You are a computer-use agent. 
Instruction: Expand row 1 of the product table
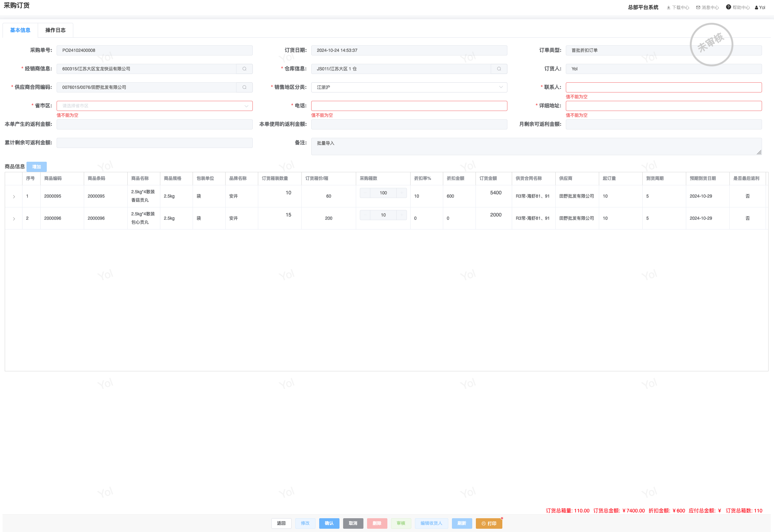coord(14,197)
